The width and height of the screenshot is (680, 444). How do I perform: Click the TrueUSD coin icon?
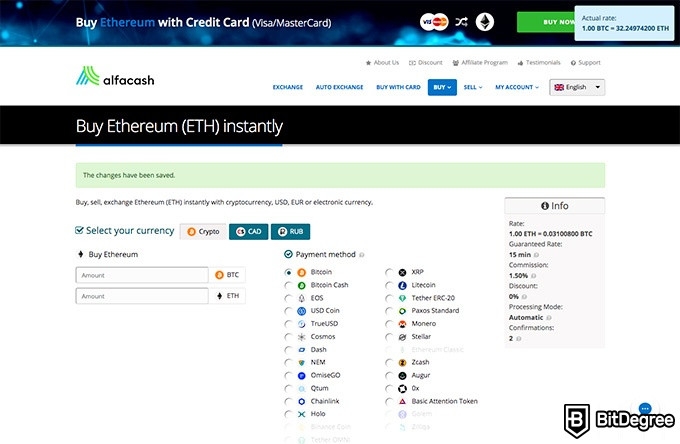(301, 324)
